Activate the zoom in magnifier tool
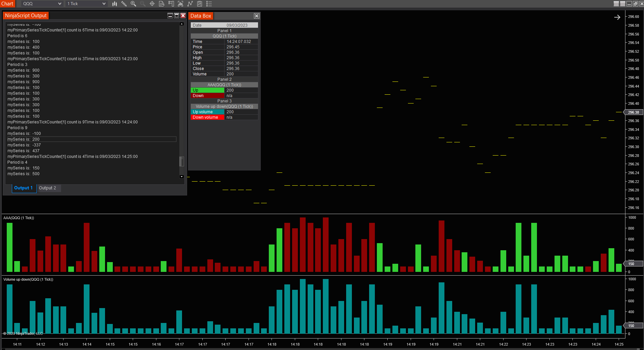 point(133,4)
